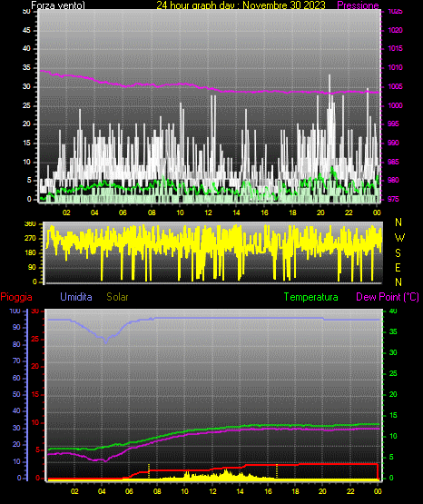Viewport: 423px width, 504px height.
Task: Click the 06 hour mark on bottom graph
Action: point(129,491)
